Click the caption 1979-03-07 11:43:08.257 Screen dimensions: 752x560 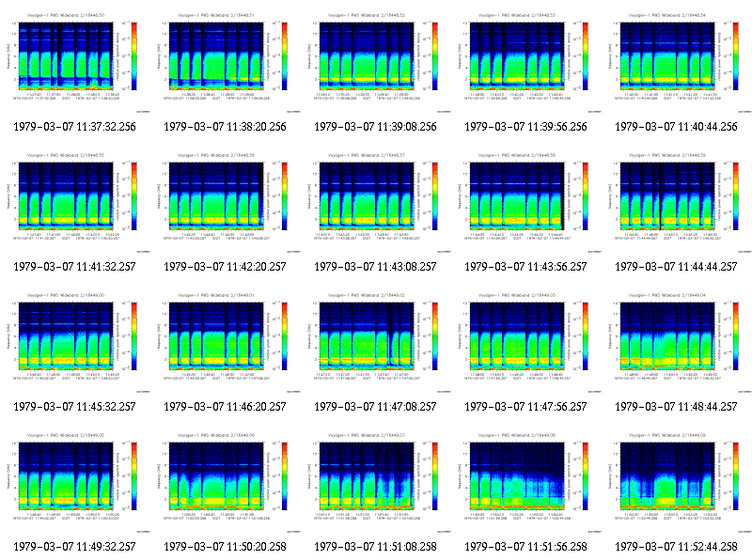[x=375, y=267]
